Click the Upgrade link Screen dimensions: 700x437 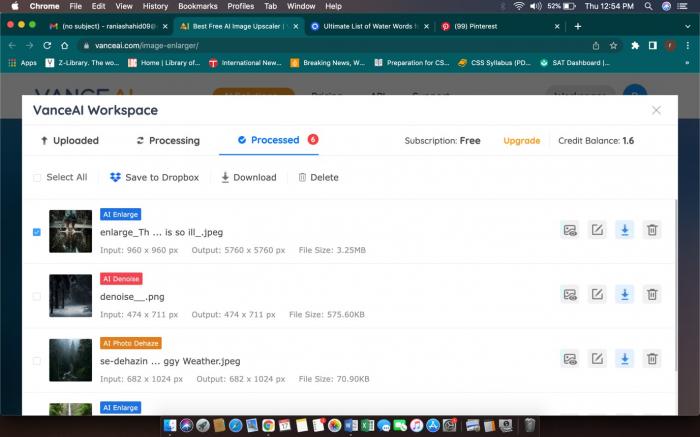click(521, 141)
